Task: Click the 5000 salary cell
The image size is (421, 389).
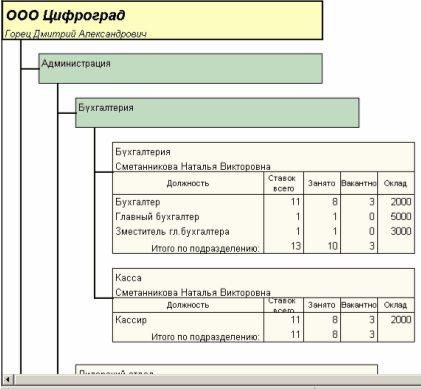Action: pyautogui.click(x=400, y=217)
